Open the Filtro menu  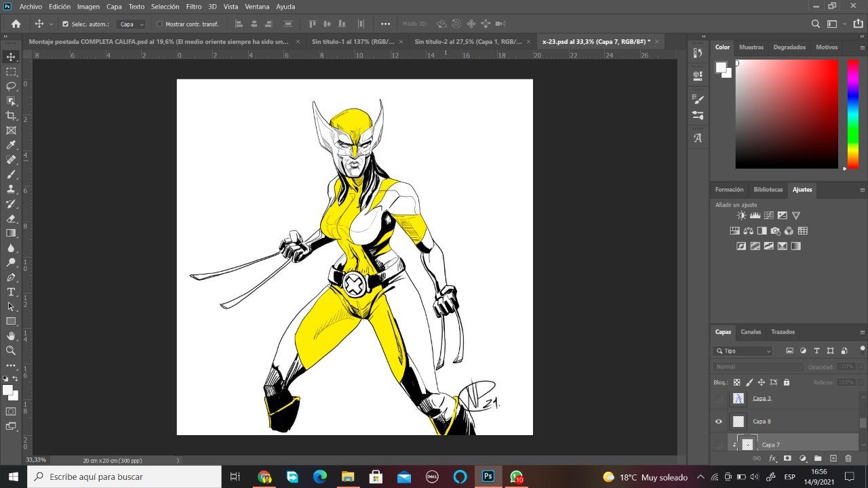[194, 6]
